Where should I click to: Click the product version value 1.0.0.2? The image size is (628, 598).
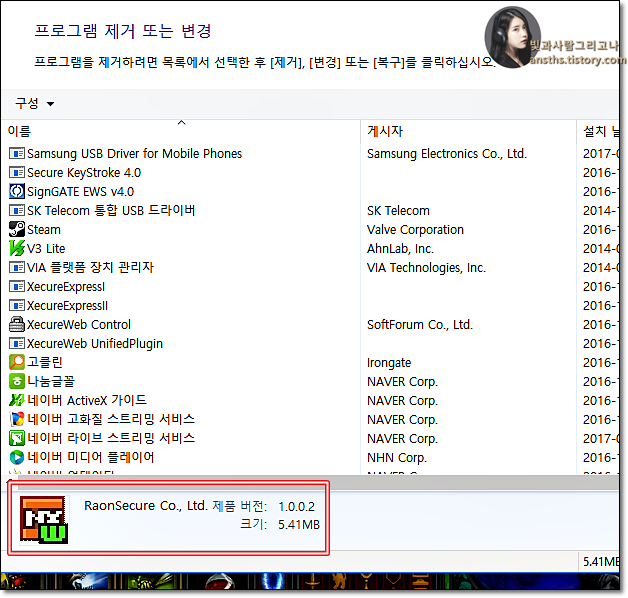(296, 507)
